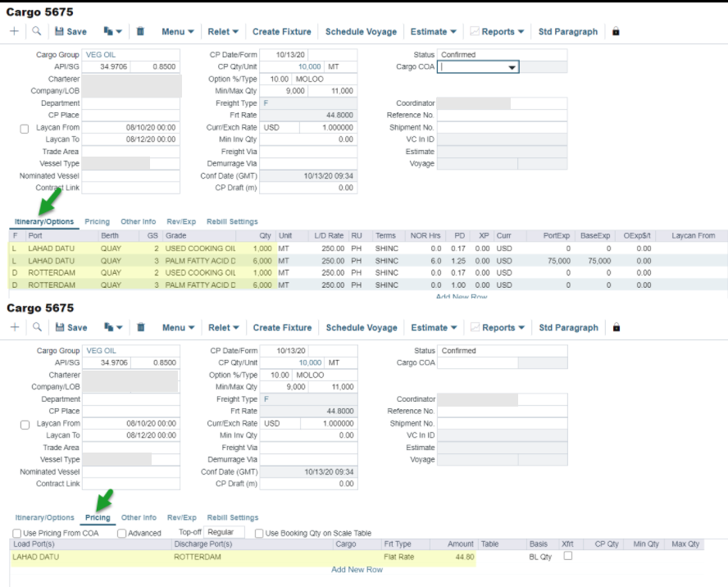The height and width of the screenshot is (587, 728).
Task: Switch to Other Info tab in upper form
Action: 138,221
